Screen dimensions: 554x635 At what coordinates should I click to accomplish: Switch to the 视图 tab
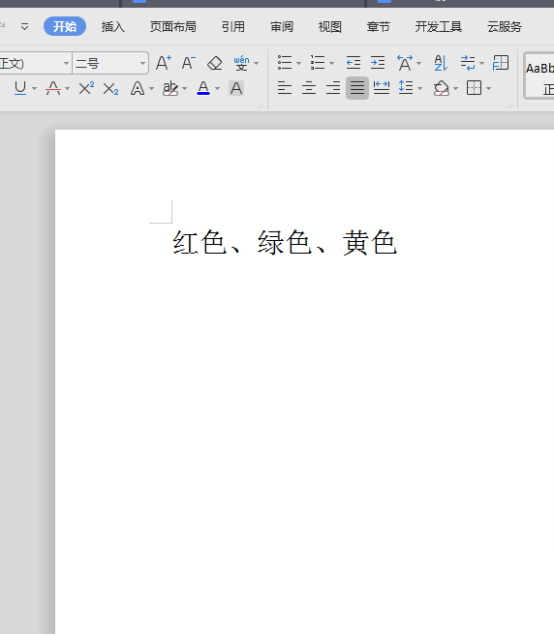click(x=330, y=27)
